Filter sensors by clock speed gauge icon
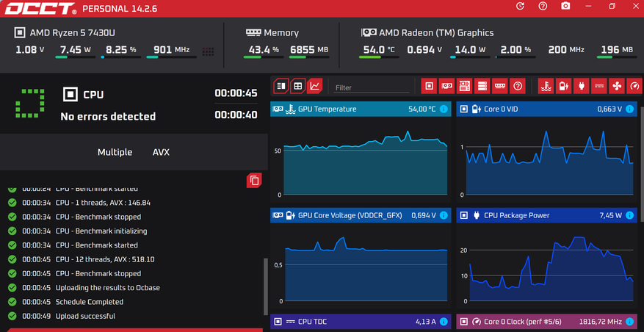Screen dimensions: 644x332 [x=634, y=86]
